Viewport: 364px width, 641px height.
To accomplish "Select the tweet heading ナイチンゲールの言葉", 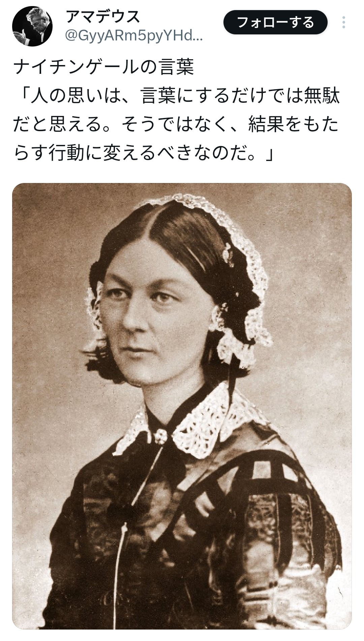I will tap(104, 67).
